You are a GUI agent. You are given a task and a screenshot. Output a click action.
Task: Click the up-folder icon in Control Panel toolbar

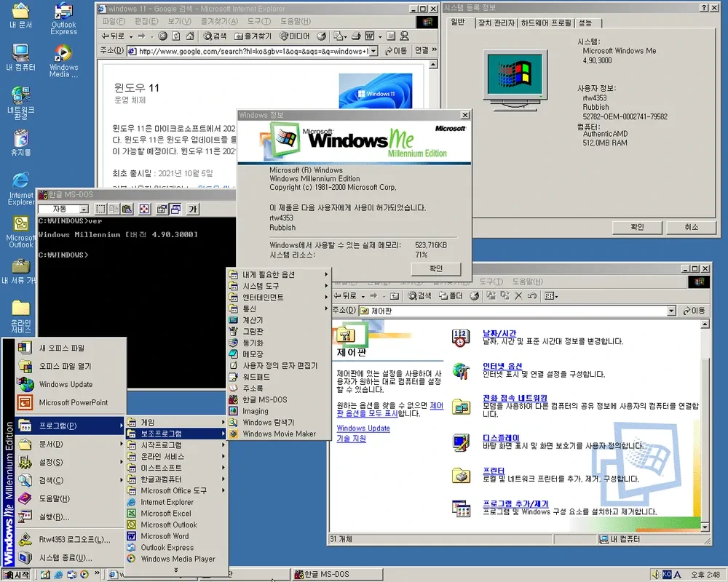pyautogui.click(x=394, y=295)
